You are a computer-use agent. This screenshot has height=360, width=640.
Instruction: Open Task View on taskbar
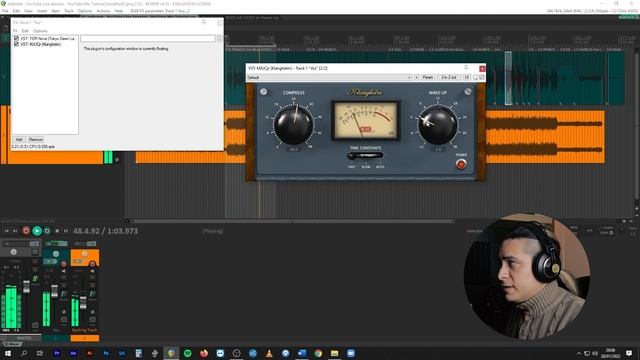coord(40,353)
